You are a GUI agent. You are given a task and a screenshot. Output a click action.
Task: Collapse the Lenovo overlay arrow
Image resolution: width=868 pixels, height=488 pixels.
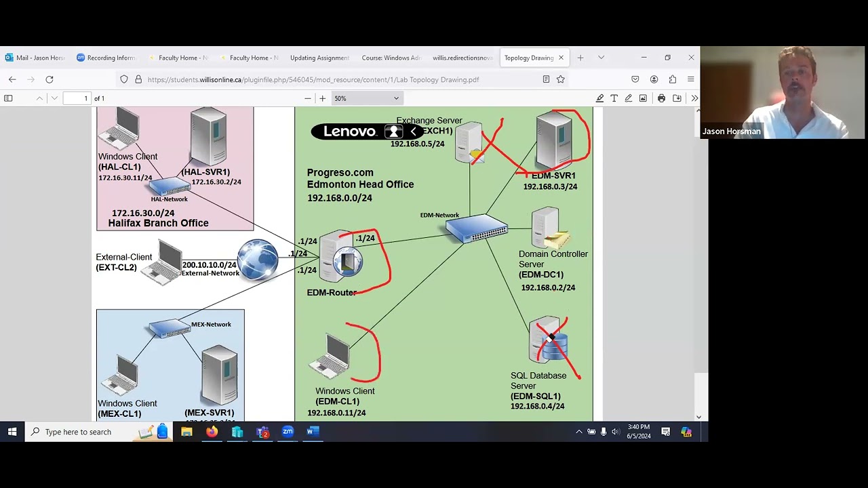pos(413,131)
